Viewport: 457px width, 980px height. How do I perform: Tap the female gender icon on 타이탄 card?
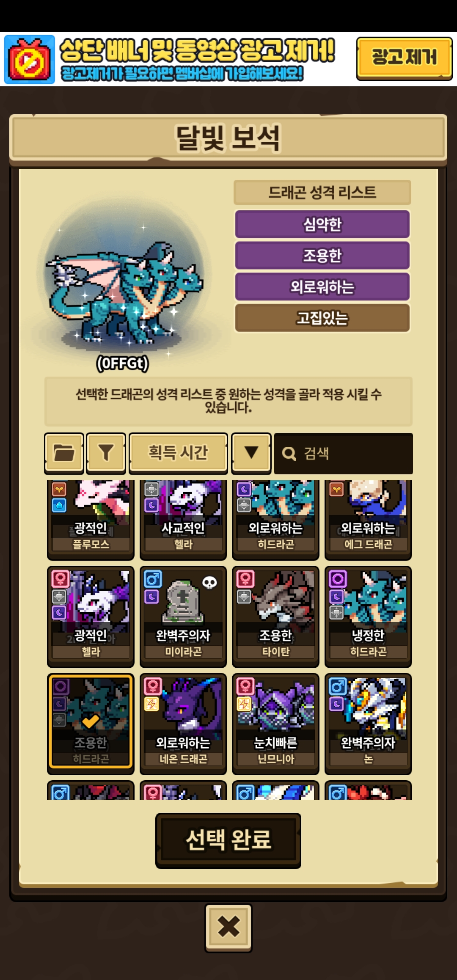click(245, 579)
